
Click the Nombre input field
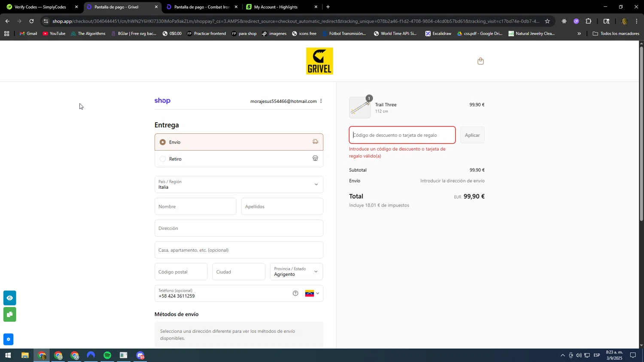(195, 206)
